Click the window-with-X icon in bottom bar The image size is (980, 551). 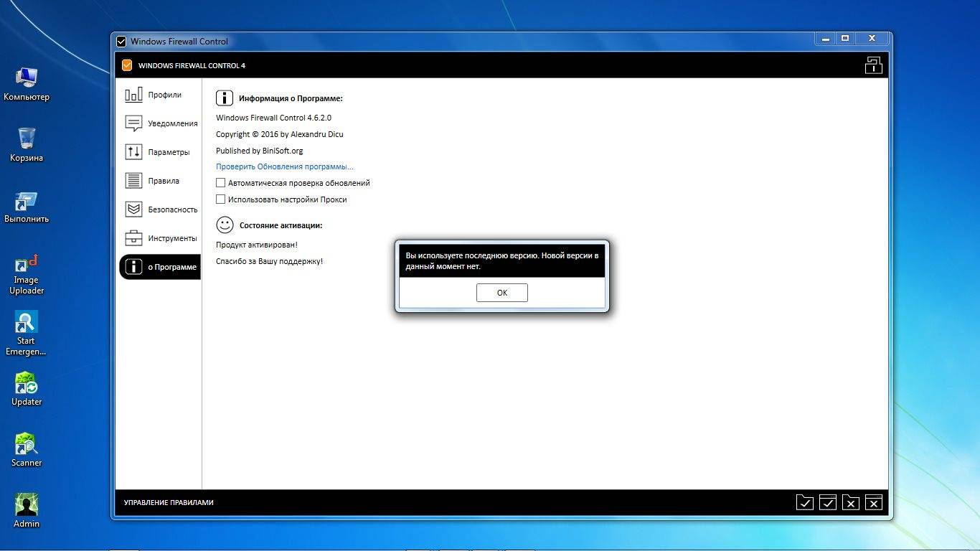pyautogui.click(x=874, y=502)
